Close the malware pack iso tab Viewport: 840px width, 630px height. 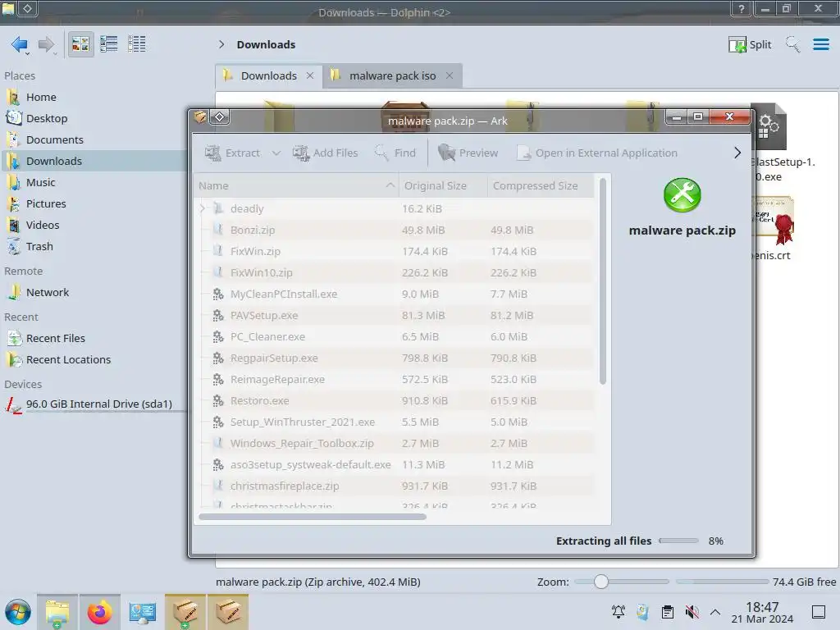click(x=450, y=76)
